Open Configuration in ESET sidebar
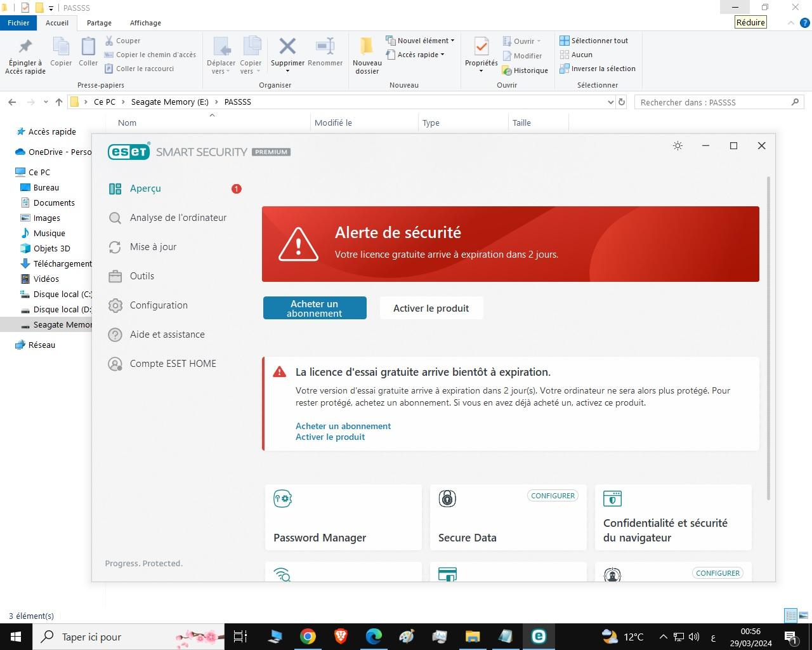 click(159, 305)
